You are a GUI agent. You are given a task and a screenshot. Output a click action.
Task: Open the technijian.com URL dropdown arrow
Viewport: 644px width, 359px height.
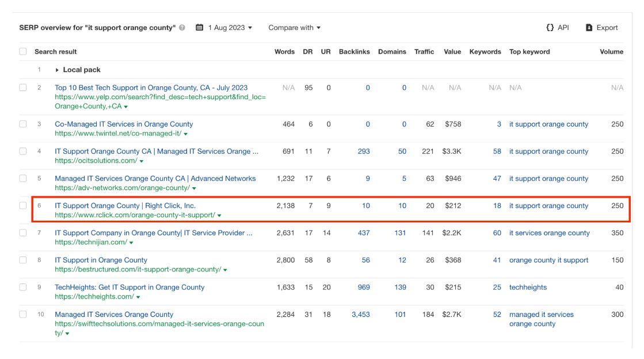click(x=131, y=243)
